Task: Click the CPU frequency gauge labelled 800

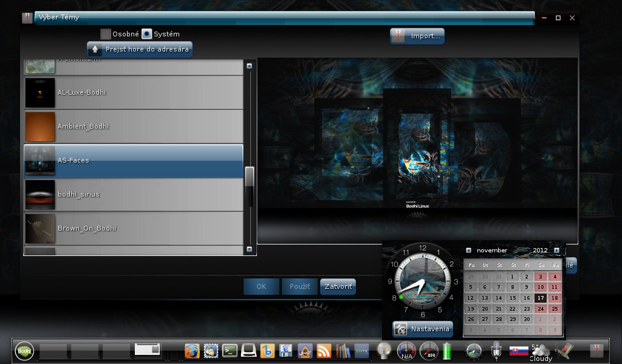Action: click(x=429, y=351)
